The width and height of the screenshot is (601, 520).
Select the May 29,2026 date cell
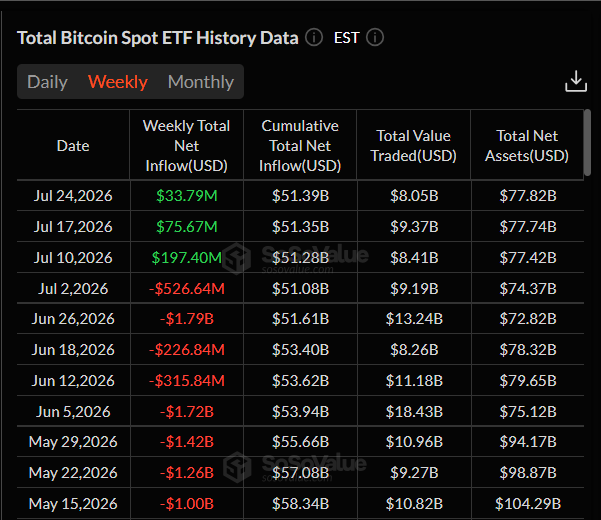(x=73, y=442)
